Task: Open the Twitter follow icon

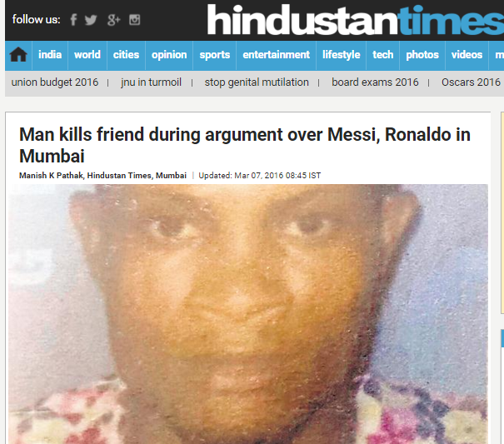Action: 91,20
